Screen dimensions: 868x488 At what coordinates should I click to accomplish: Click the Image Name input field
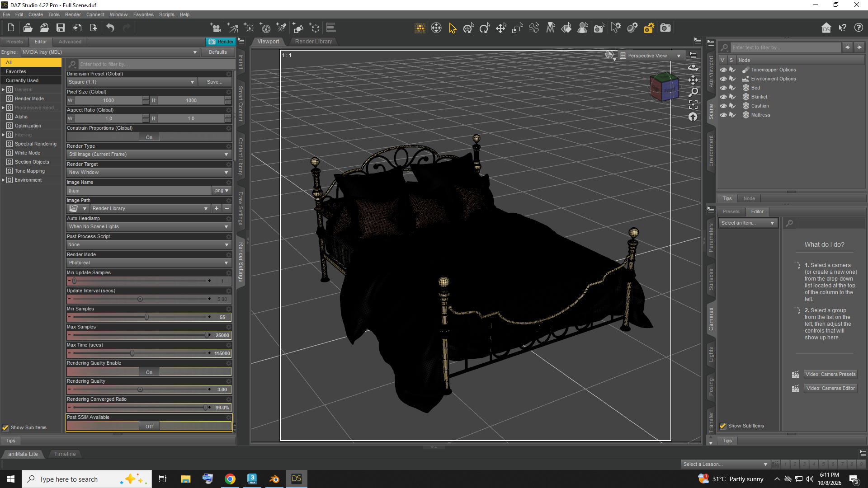[x=139, y=191]
